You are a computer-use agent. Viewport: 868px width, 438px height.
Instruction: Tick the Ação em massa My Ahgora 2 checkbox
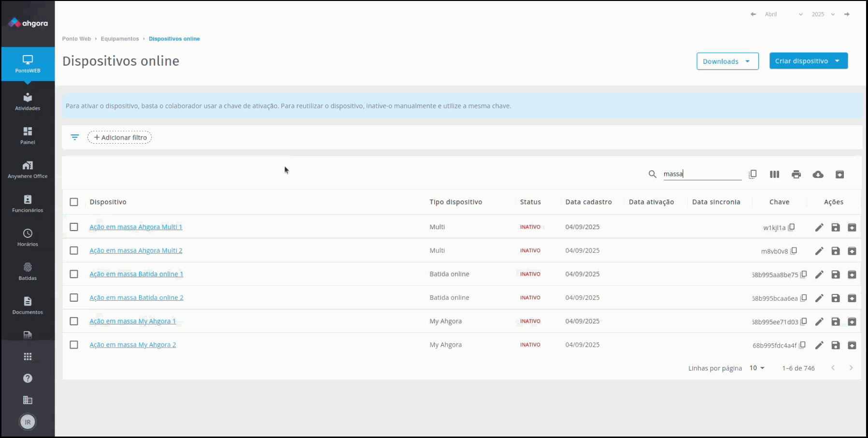[x=74, y=345]
